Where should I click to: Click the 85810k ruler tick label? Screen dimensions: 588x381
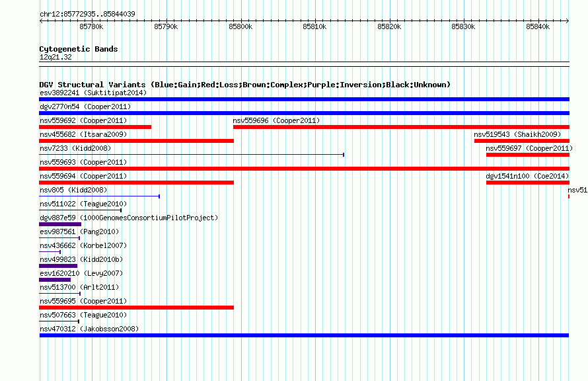pos(314,26)
